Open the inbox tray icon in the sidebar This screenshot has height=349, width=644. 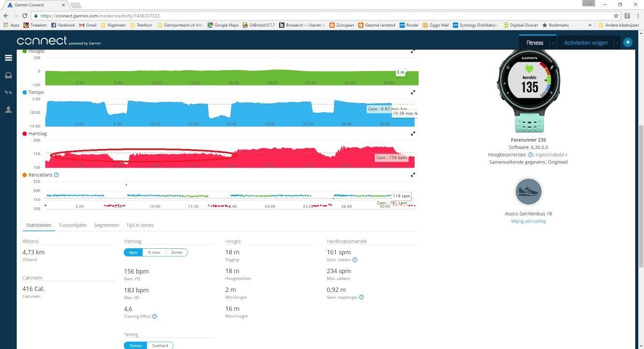8,75
